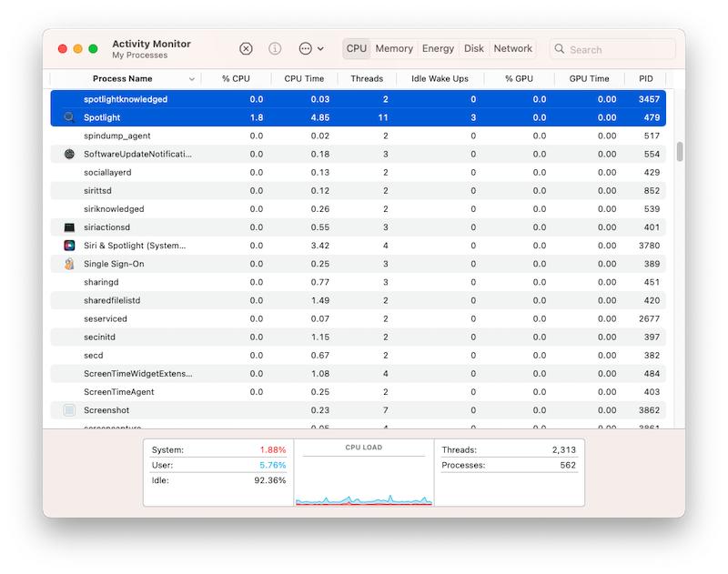The height and width of the screenshot is (574, 728).
Task: Click the search magnifying glass icon
Action: coord(560,49)
